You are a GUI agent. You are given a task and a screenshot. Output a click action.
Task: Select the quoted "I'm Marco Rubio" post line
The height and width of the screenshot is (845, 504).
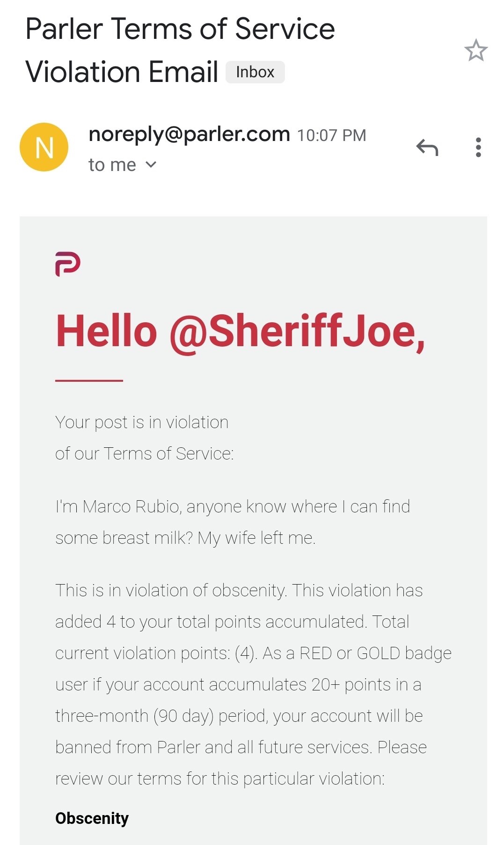[233, 506]
